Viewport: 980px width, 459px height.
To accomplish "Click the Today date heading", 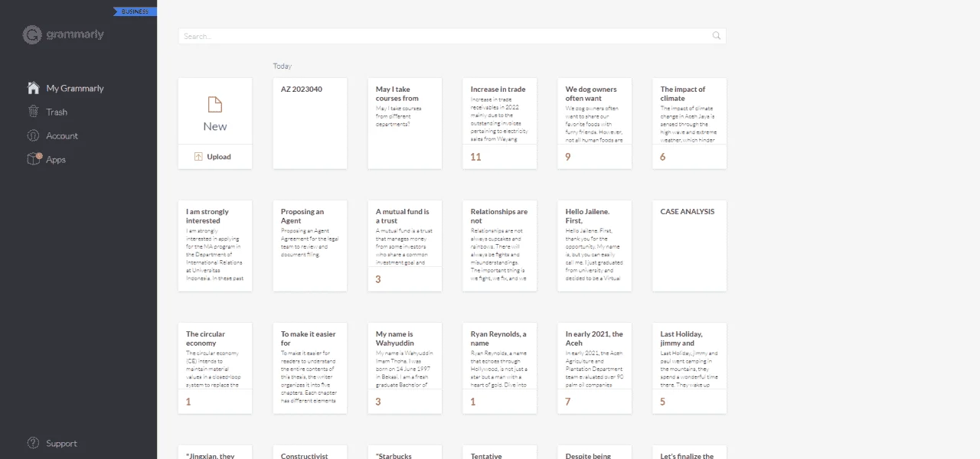I will click(x=283, y=66).
